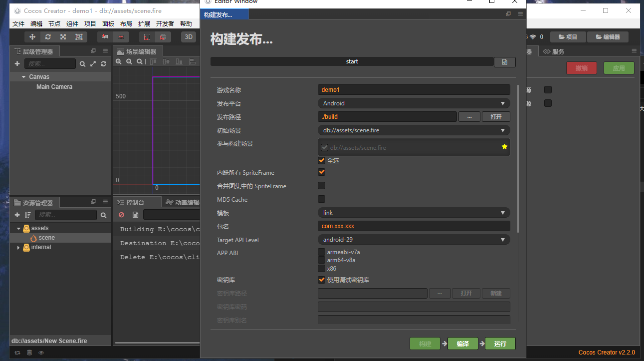Click the expand/collapse all nodes icon in hierarchy
The image size is (644, 361).
(93, 64)
